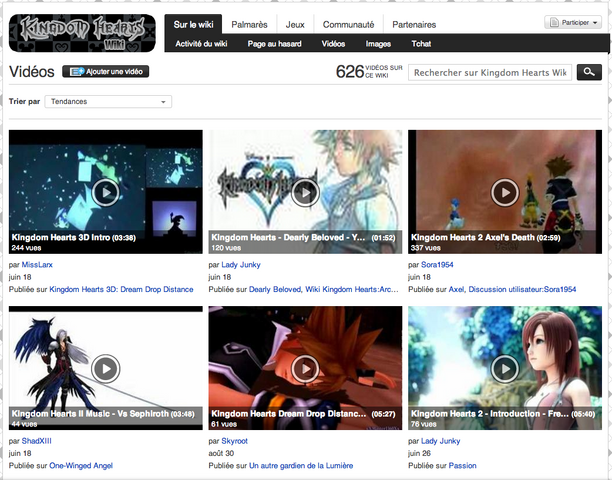The width and height of the screenshot is (612, 480).
Task: Open the Dearly Beloved page link
Action: [275, 289]
